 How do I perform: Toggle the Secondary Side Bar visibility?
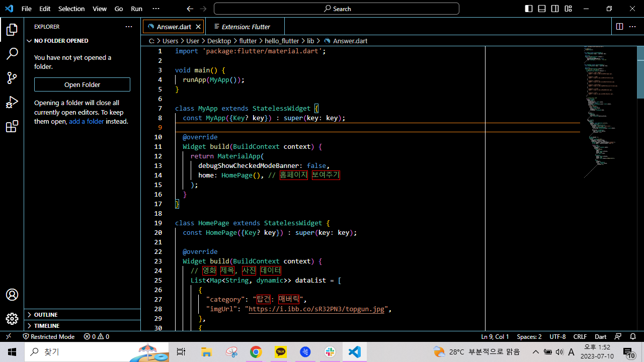point(555,9)
